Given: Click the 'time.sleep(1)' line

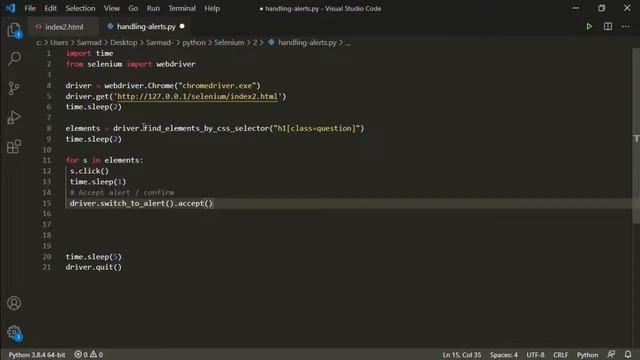Looking at the screenshot, I should (x=98, y=182).
